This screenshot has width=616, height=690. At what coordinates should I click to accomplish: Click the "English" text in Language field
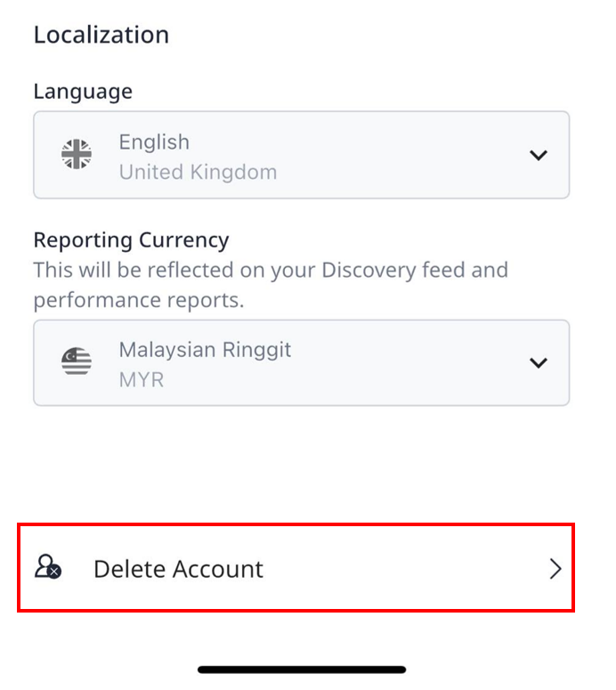pos(154,142)
